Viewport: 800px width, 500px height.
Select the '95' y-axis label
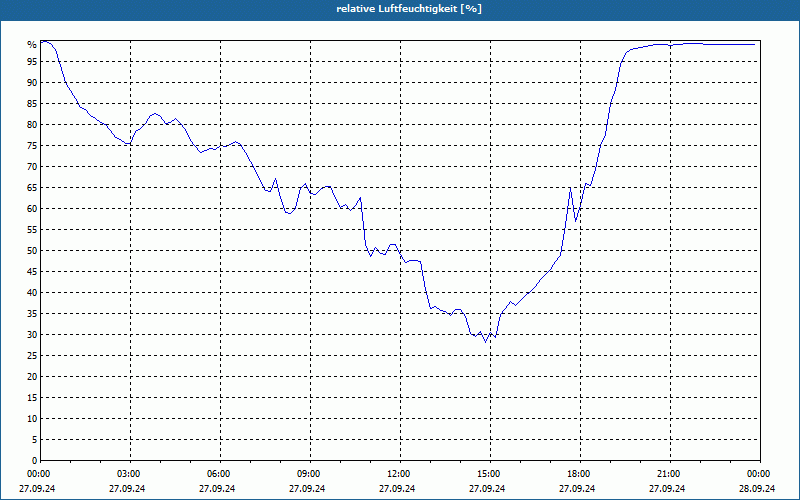(x=32, y=62)
